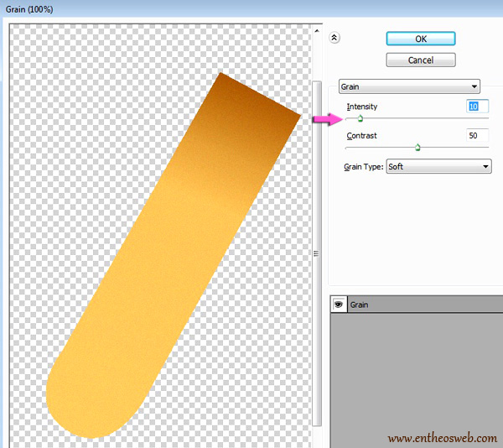The height and width of the screenshot is (448, 503).
Task: Click the Intensity slider handle
Action: (360, 118)
